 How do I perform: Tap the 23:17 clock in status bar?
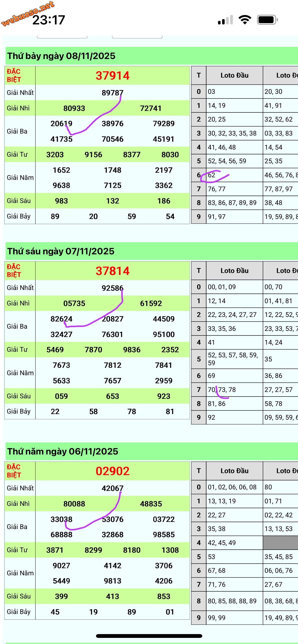(49, 20)
